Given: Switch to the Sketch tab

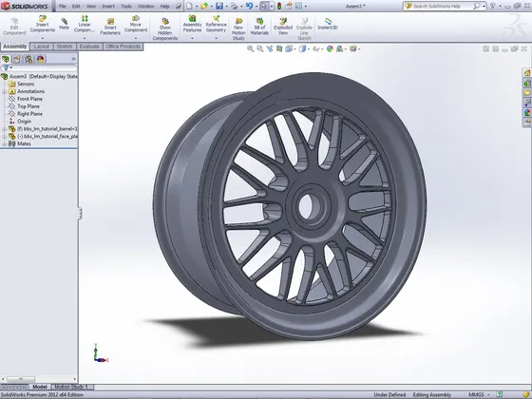Looking at the screenshot, I should (x=65, y=47).
